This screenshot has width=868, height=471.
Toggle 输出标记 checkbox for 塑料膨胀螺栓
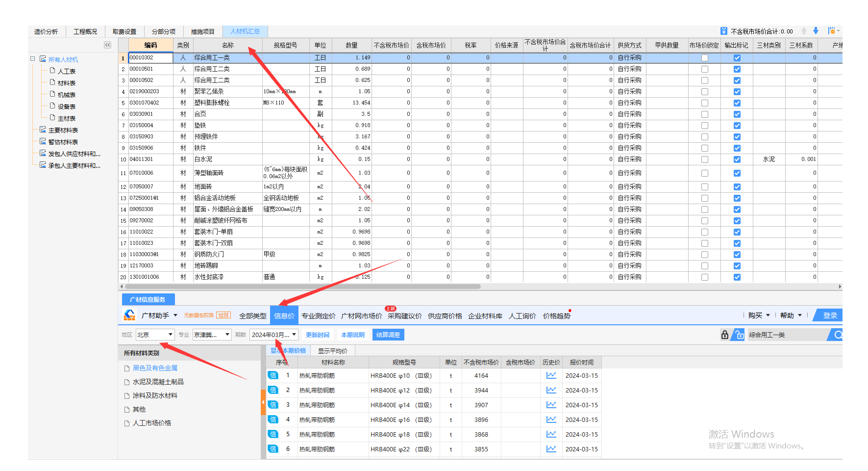[x=737, y=103]
